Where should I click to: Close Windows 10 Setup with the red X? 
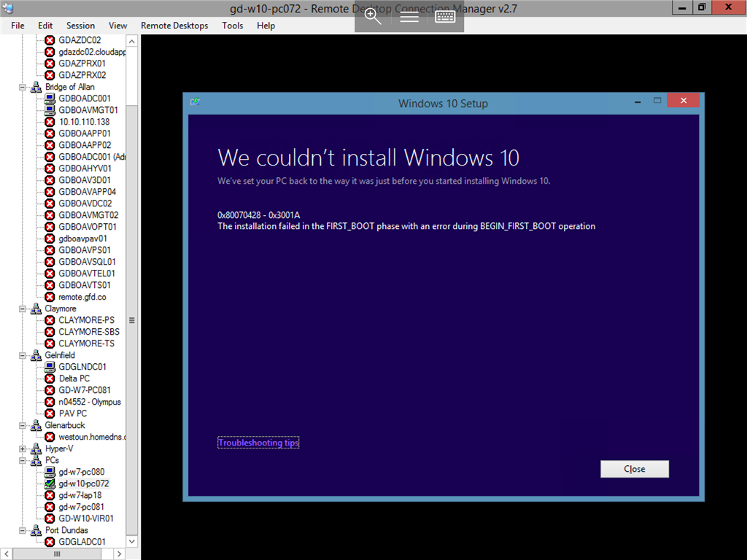click(x=684, y=101)
